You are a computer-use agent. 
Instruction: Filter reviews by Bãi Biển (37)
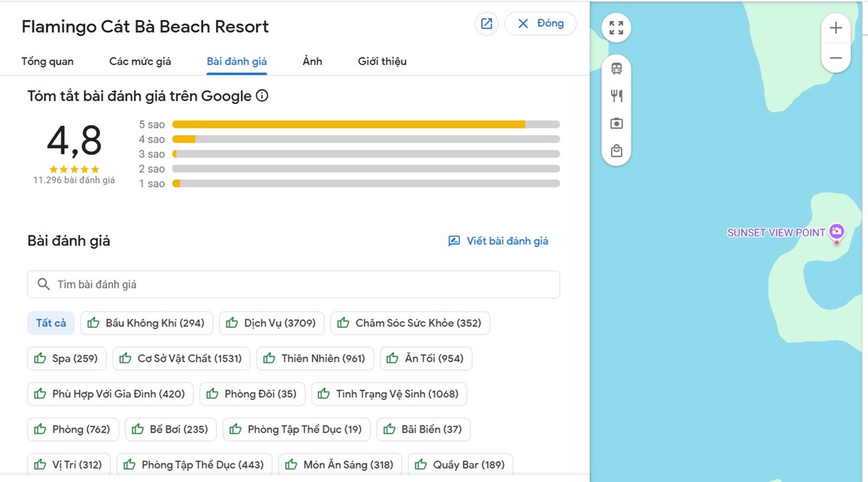point(424,429)
